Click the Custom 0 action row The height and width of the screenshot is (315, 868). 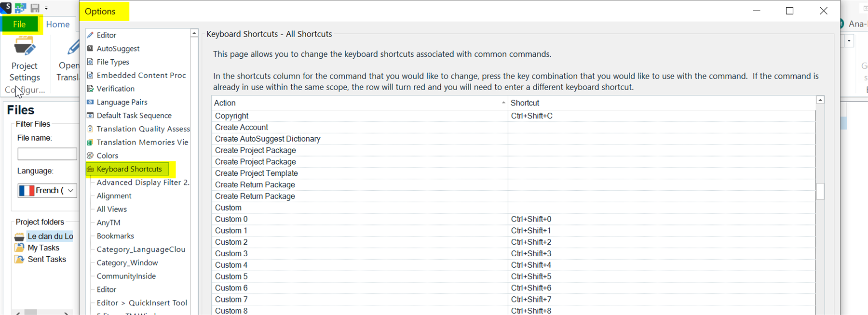click(x=360, y=219)
